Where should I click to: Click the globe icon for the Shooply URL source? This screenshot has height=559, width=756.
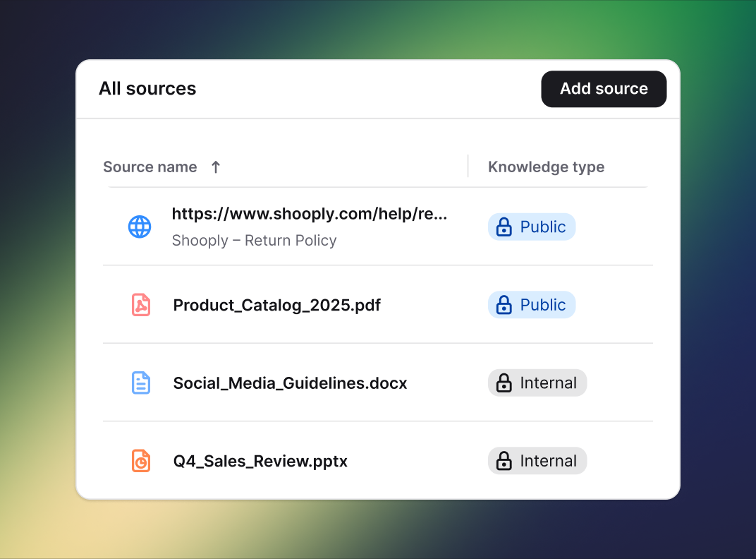[140, 227]
